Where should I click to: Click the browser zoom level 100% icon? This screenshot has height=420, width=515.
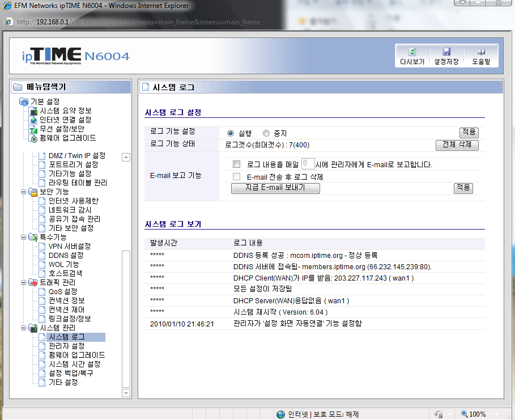point(465,414)
